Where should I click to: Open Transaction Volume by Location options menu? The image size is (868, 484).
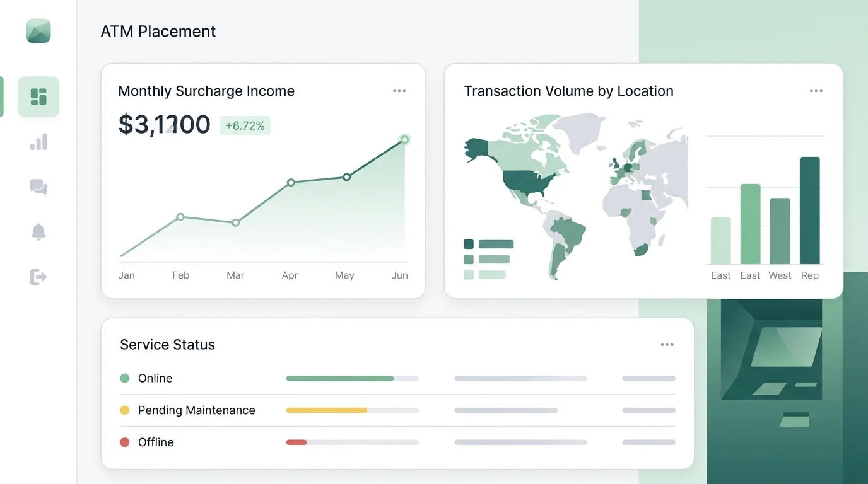(x=816, y=91)
